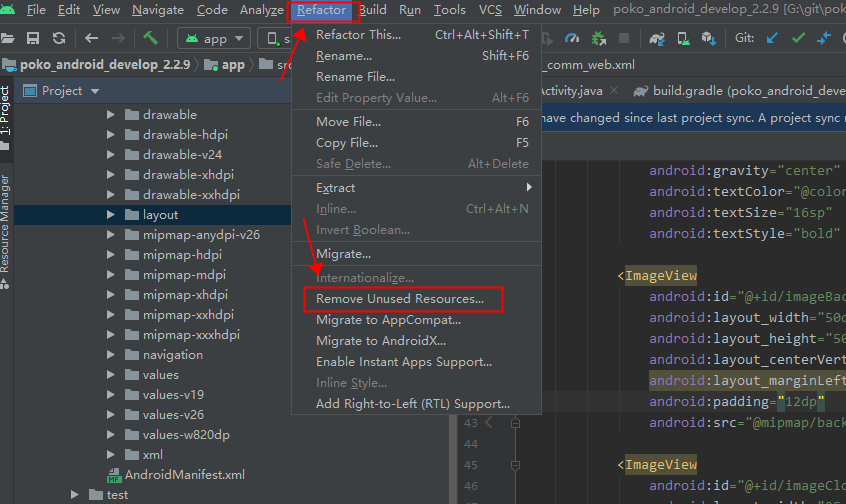Click the app breadcrumb segment
The height and width of the screenshot is (504, 846).
(226, 65)
